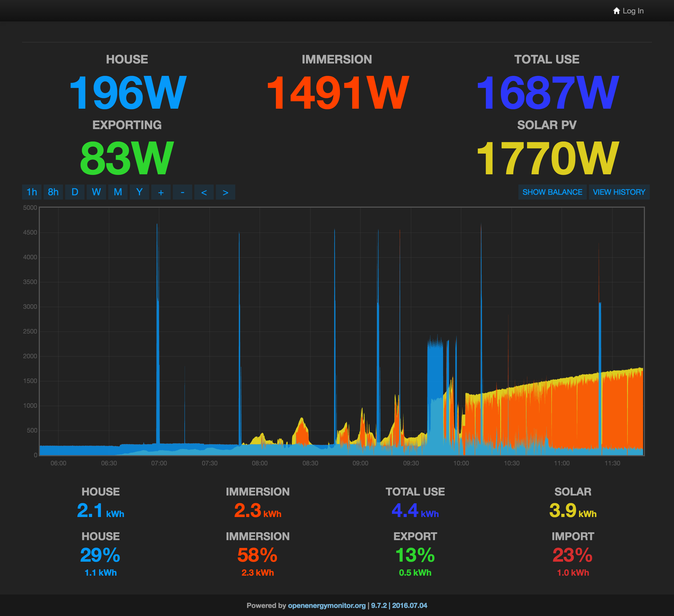
Task: Click the 10:00 label on the time axis
Action: coord(461,463)
